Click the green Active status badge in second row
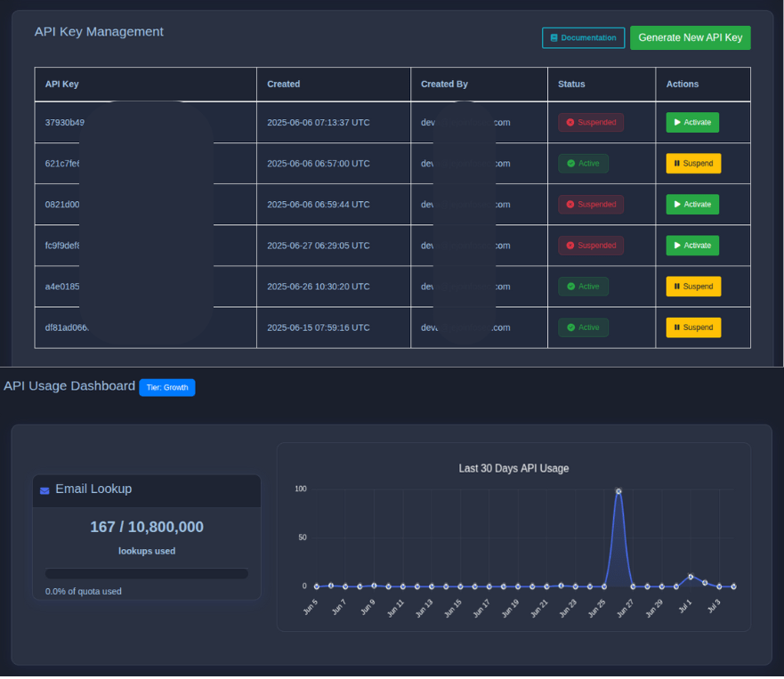 click(x=583, y=164)
